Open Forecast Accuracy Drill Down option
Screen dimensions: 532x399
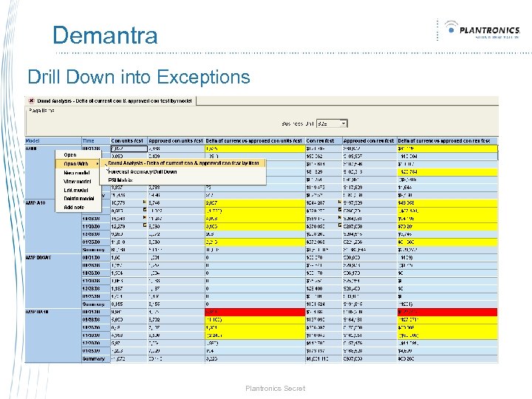point(183,171)
